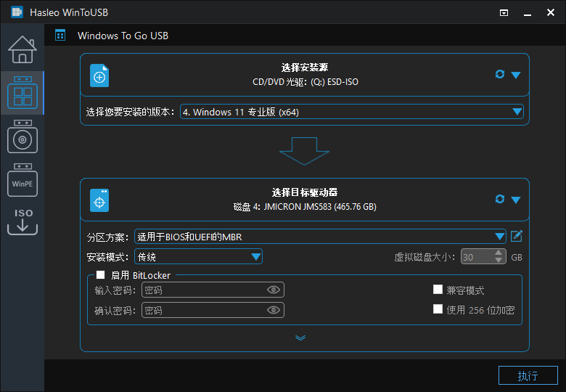Open the ISO download tool
566x392 pixels.
[x=22, y=221]
